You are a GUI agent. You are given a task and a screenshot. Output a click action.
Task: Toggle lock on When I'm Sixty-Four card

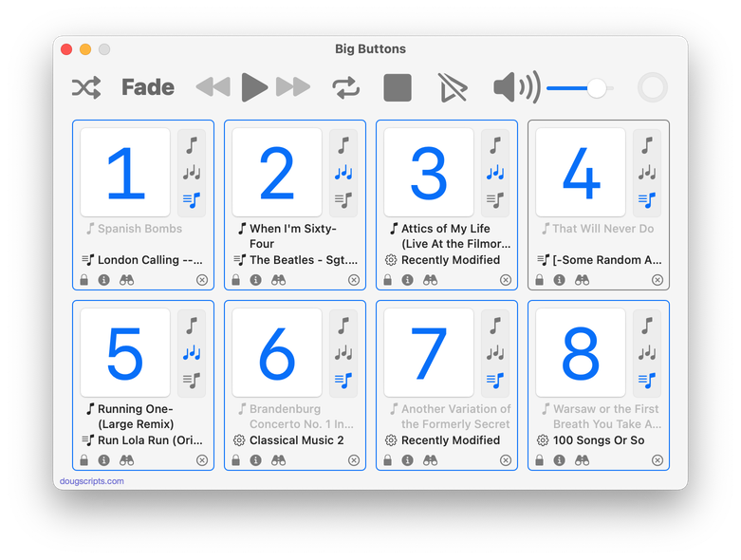tap(236, 280)
